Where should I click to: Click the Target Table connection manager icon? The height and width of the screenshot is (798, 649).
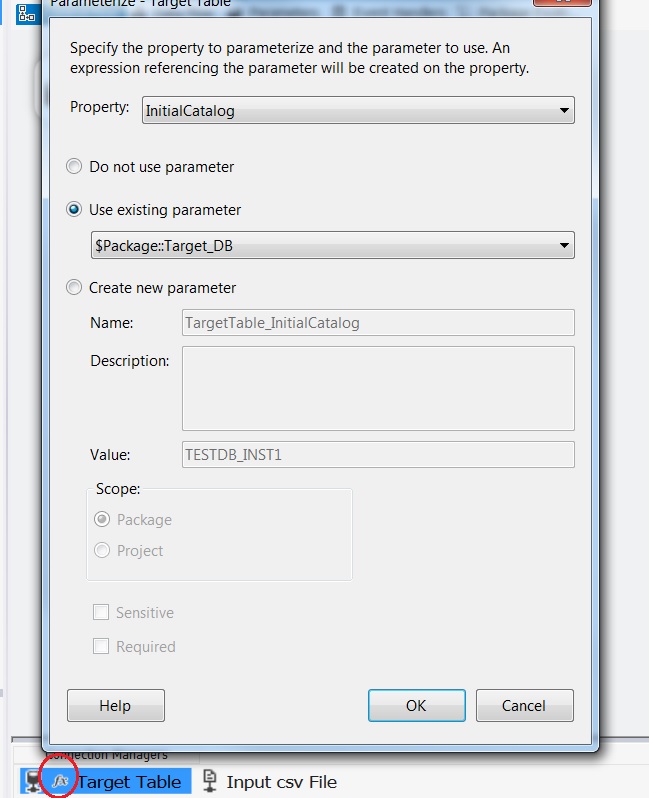tap(31, 781)
